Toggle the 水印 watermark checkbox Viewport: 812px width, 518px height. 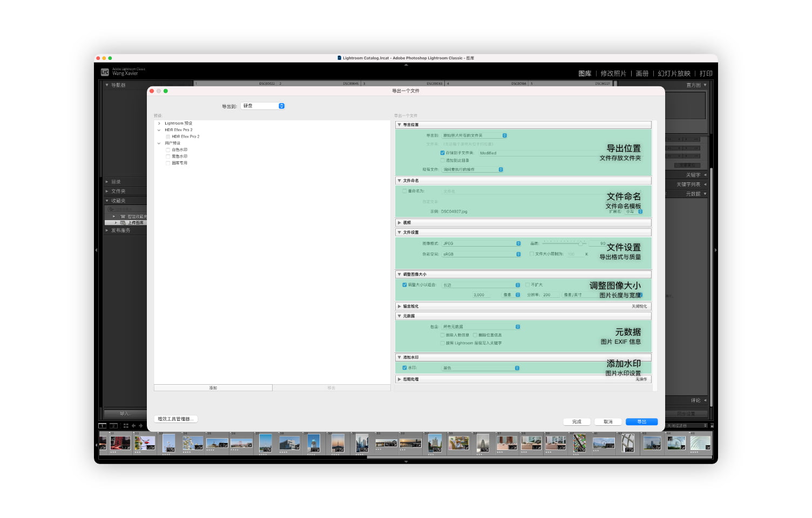(404, 368)
